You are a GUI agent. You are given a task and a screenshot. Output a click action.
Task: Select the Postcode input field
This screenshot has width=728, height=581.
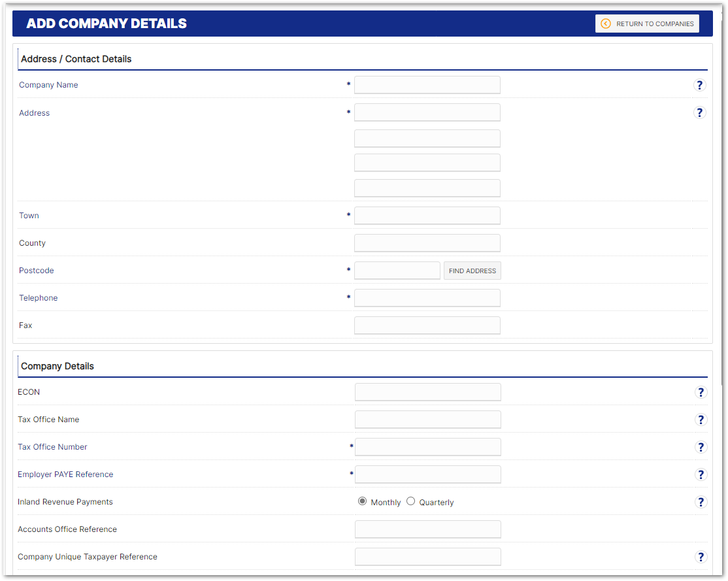pos(397,271)
